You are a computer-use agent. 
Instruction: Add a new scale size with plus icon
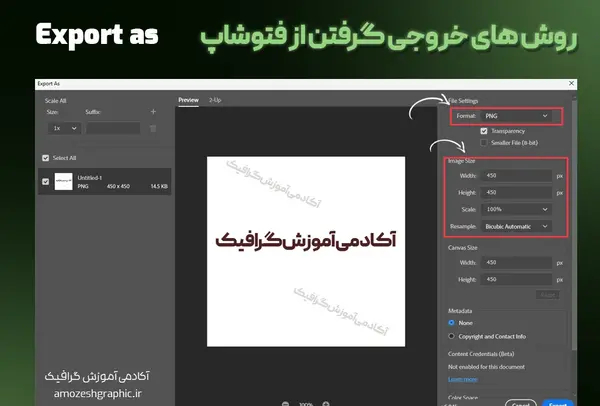coord(153,112)
